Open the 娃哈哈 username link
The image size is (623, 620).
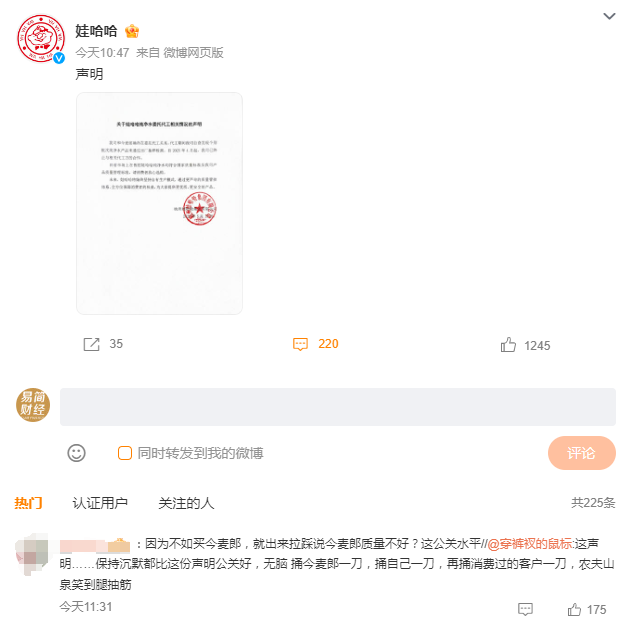coord(96,31)
